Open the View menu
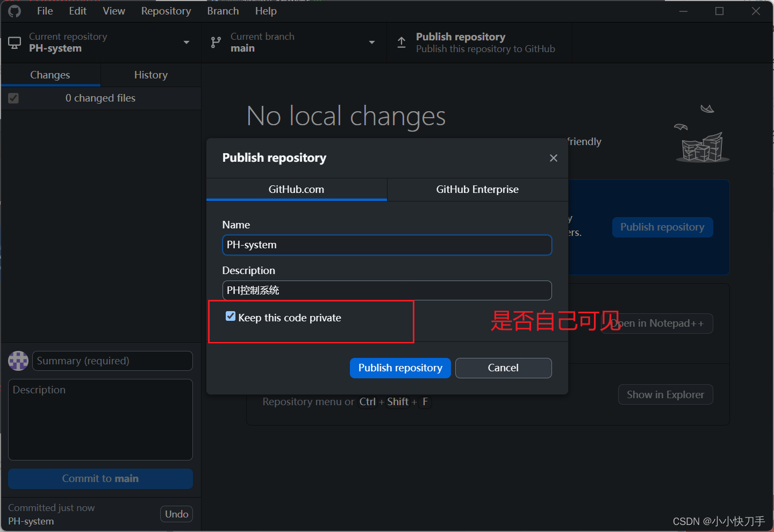The image size is (774, 532). point(114,11)
